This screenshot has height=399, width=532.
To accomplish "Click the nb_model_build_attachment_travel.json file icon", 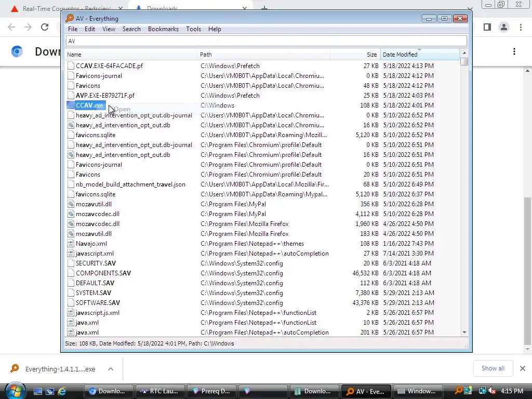I will [71, 184].
